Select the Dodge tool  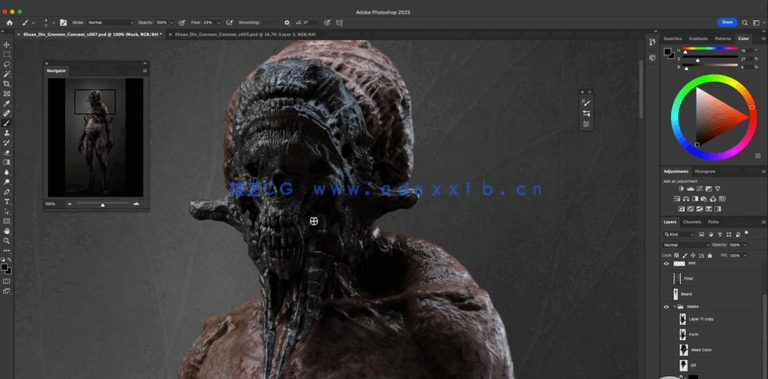[x=7, y=182]
